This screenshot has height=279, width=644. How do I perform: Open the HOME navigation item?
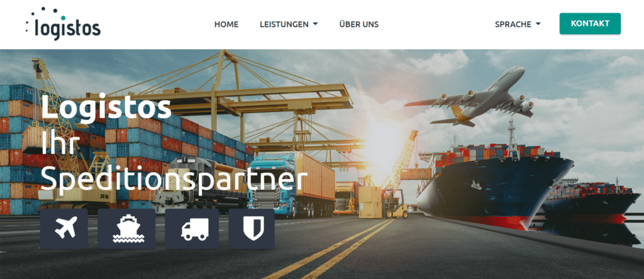pos(226,25)
